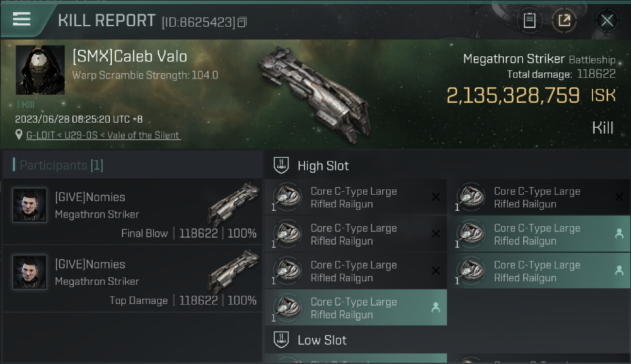Click the location pin icon

tap(19, 135)
